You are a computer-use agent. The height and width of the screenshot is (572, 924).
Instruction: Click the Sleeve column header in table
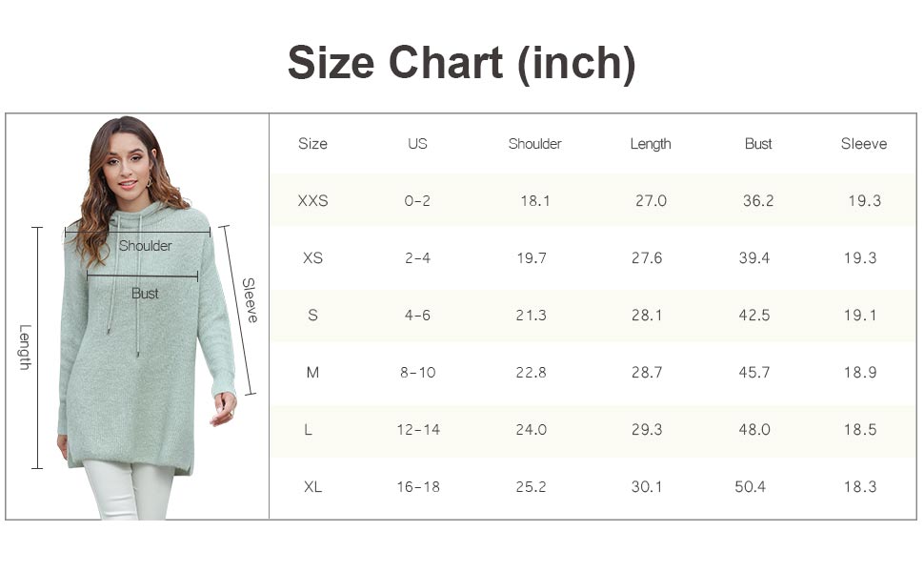(863, 144)
